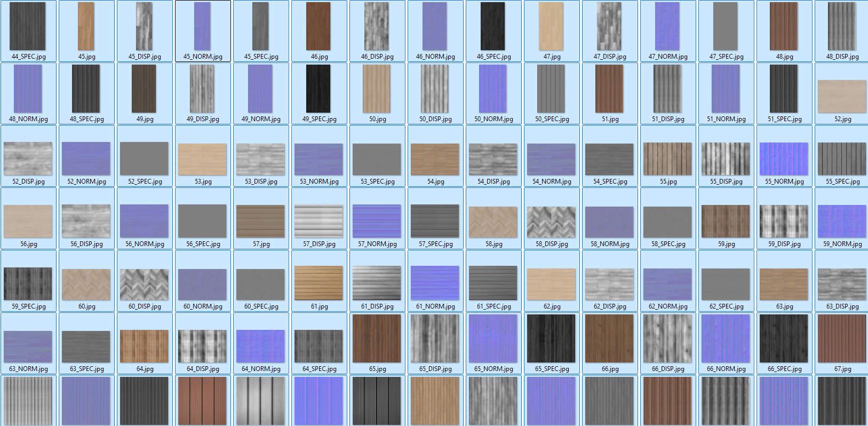Click the 60.jpg chevron wood texture

click(x=86, y=285)
